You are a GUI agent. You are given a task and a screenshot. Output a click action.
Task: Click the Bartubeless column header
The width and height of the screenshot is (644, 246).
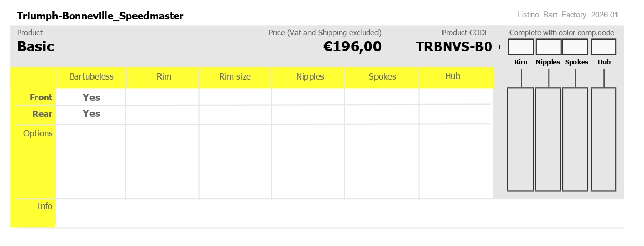pyautogui.click(x=91, y=77)
